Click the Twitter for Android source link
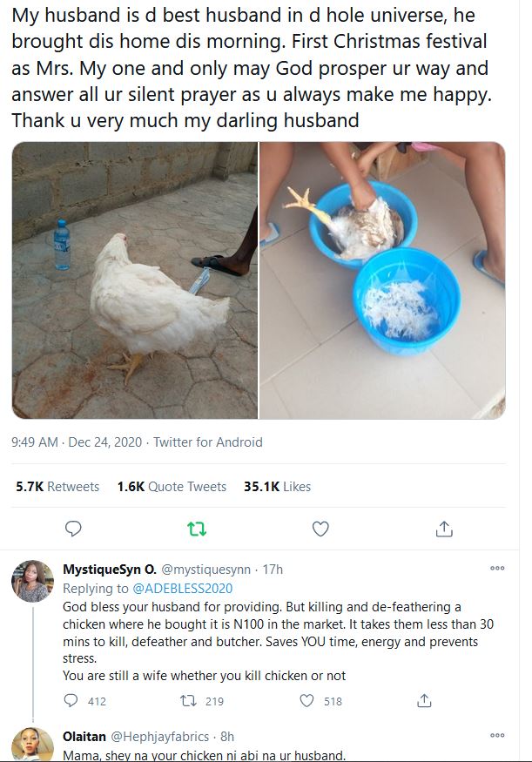The height and width of the screenshot is (762, 532). 207,442
